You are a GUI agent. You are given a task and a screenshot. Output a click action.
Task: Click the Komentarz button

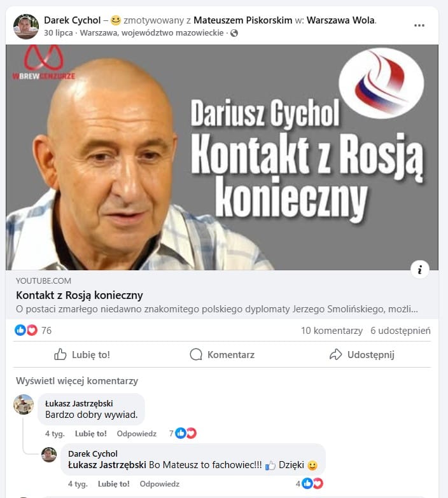222,354
